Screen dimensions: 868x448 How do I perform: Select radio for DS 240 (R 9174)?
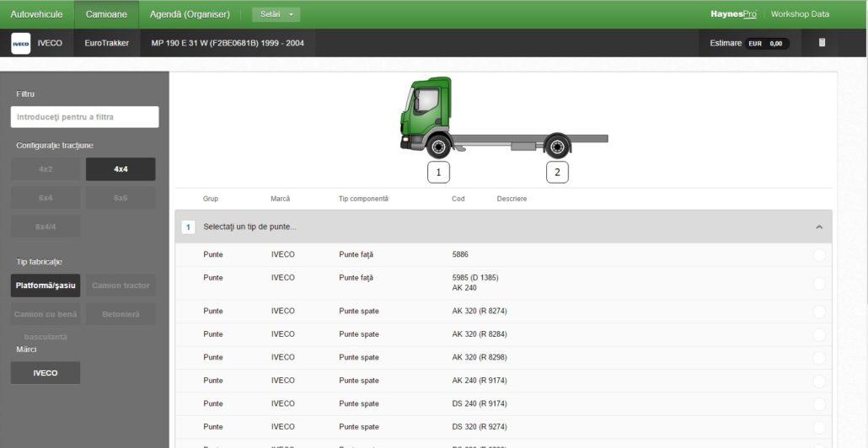pyautogui.click(x=819, y=404)
